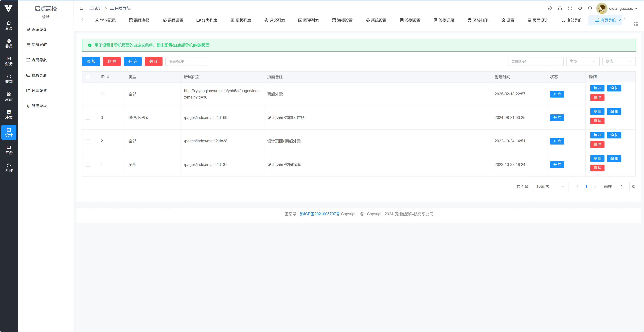The height and width of the screenshot is (332, 644).
Task: Open the 10条/页 page size dropdown
Action: 550,186
